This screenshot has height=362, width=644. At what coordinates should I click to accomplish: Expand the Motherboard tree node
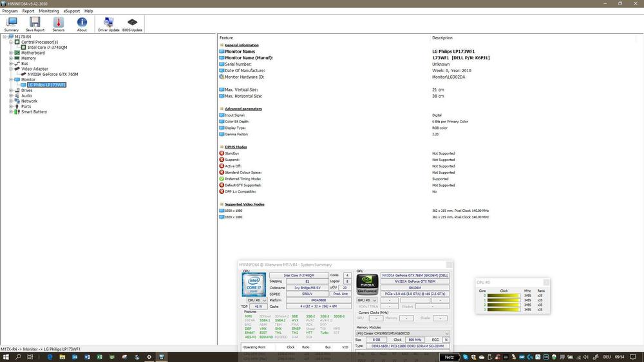pos(11,53)
